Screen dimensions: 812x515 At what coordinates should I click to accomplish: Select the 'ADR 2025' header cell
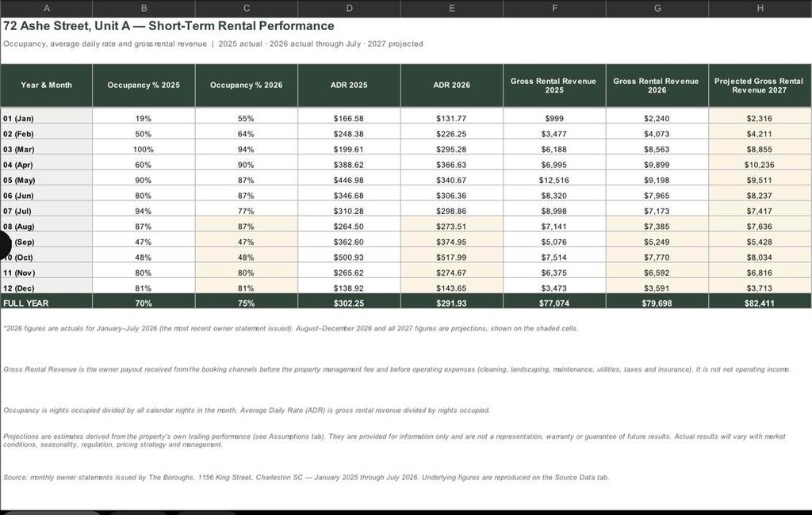click(x=349, y=86)
